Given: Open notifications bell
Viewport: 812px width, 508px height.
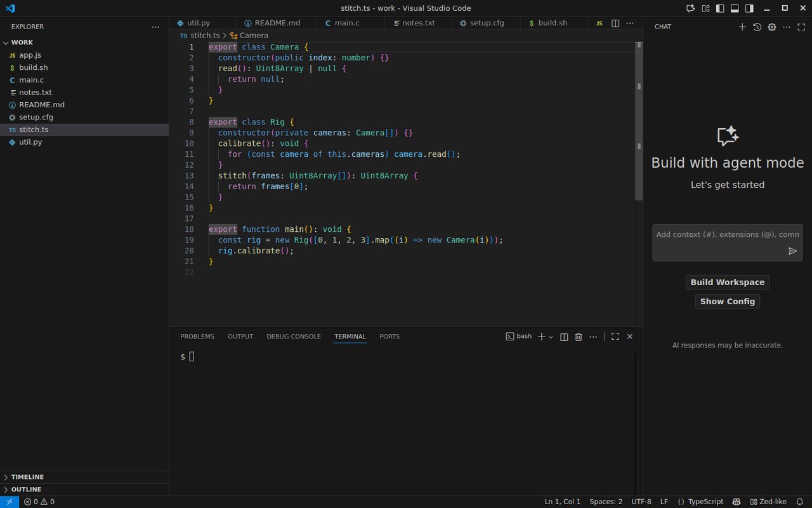Looking at the screenshot, I should tap(800, 502).
